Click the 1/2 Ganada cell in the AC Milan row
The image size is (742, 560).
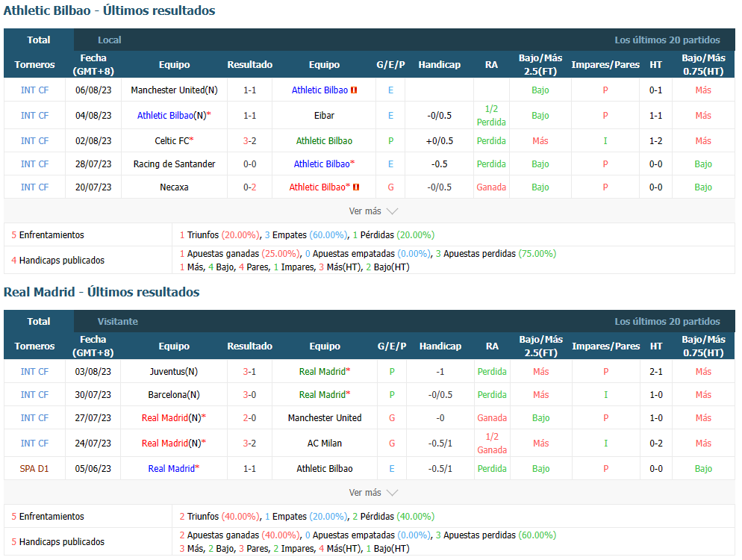(x=492, y=443)
